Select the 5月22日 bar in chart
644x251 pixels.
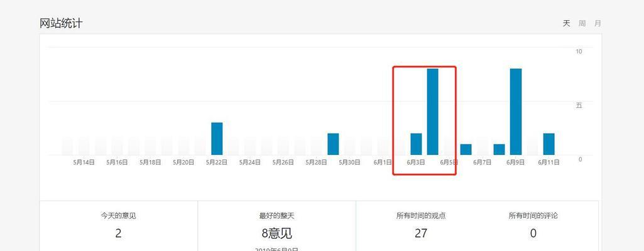click(x=217, y=139)
